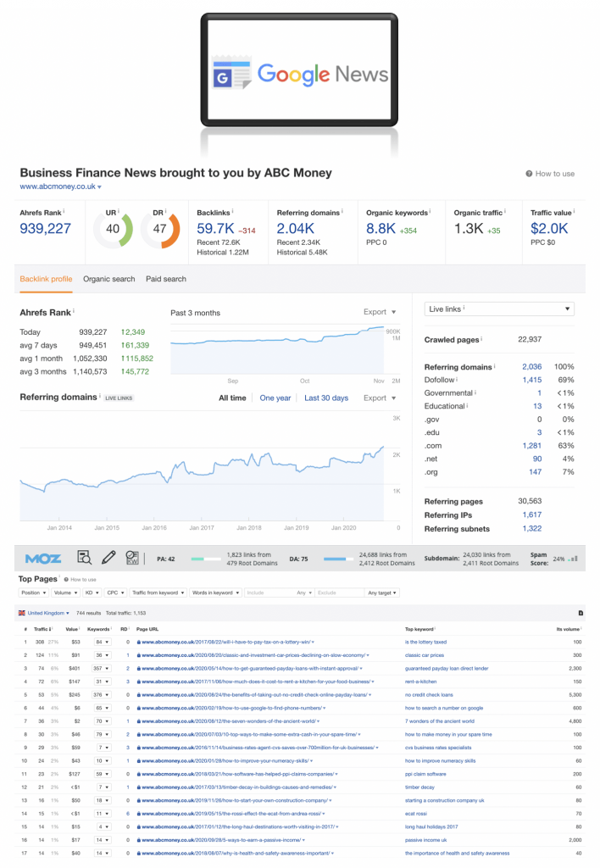Click the LIVE LINKS badge by Referring domains
Screen dimensions: 600x868
pyautogui.click(x=119, y=398)
